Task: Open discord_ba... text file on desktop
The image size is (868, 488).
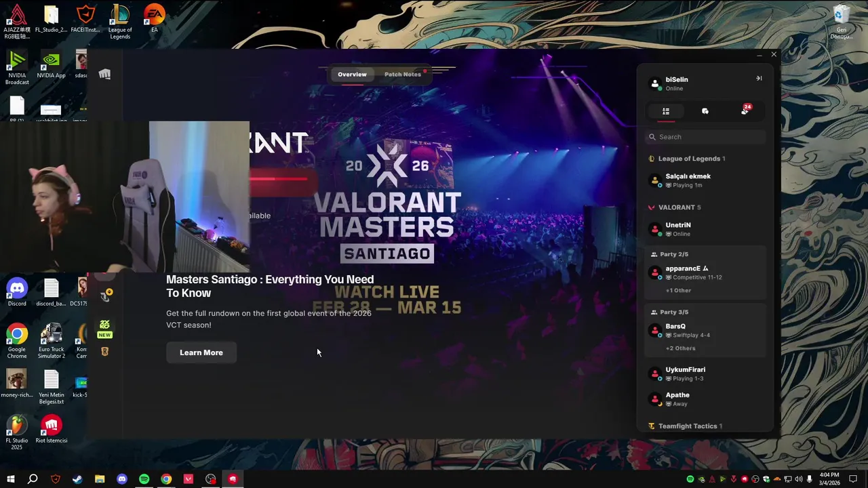Action: (52, 292)
